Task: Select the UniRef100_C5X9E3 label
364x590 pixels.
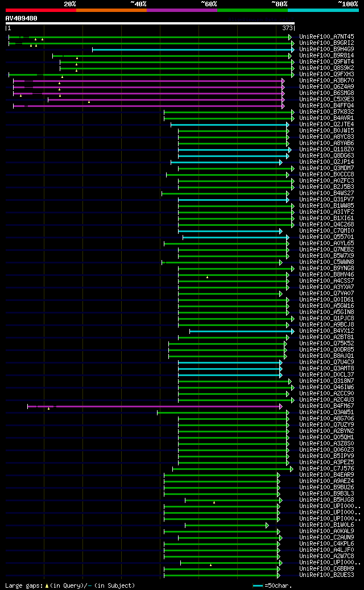Action: click(x=326, y=100)
